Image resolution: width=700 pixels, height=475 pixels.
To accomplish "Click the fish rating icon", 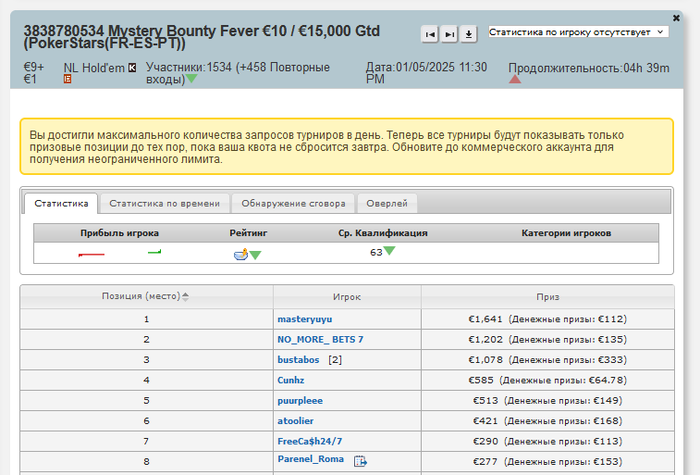I will point(241,254).
